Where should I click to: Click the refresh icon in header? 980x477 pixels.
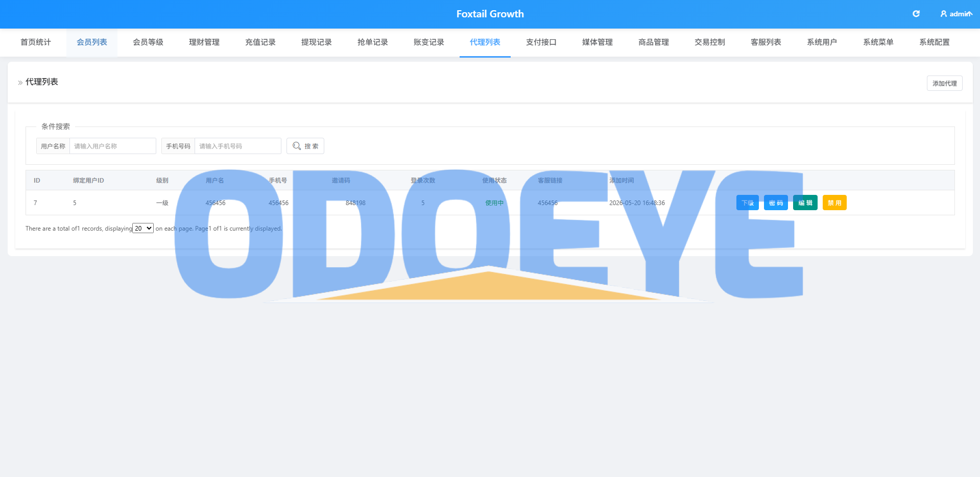tap(916, 14)
